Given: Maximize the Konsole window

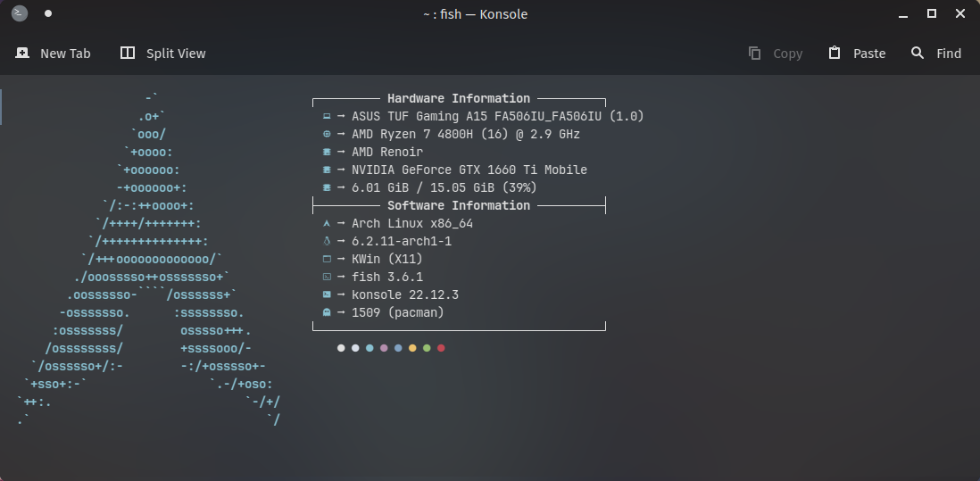Looking at the screenshot, I should coord(931,13).
